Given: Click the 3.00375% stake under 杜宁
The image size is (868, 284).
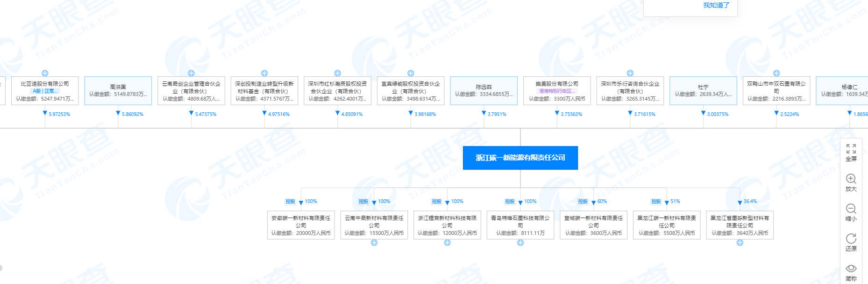Looking at the screenshot, I should (x=718, y=114).
